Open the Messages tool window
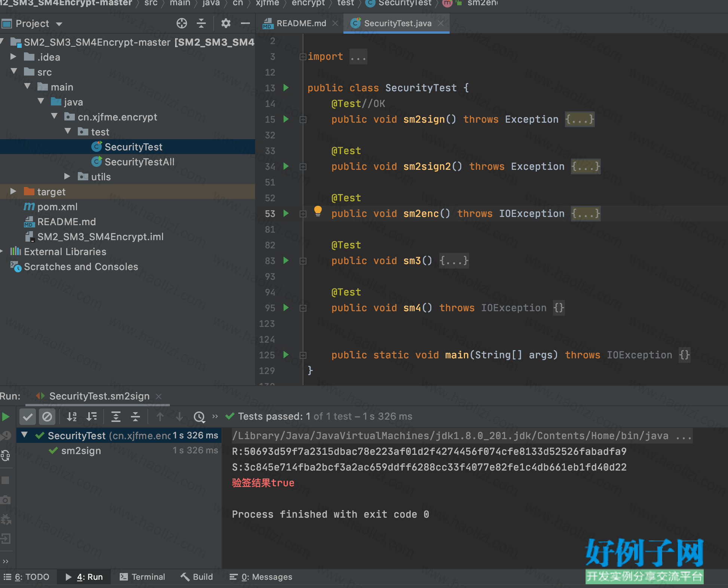Viewport: 728px width, 588px height. [261, 577]
